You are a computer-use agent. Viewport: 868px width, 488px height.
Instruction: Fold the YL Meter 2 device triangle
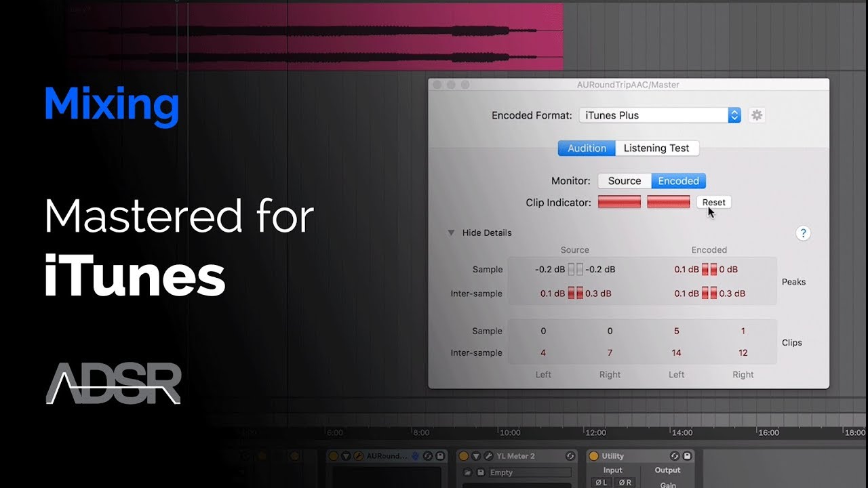[x=476, y=456]
